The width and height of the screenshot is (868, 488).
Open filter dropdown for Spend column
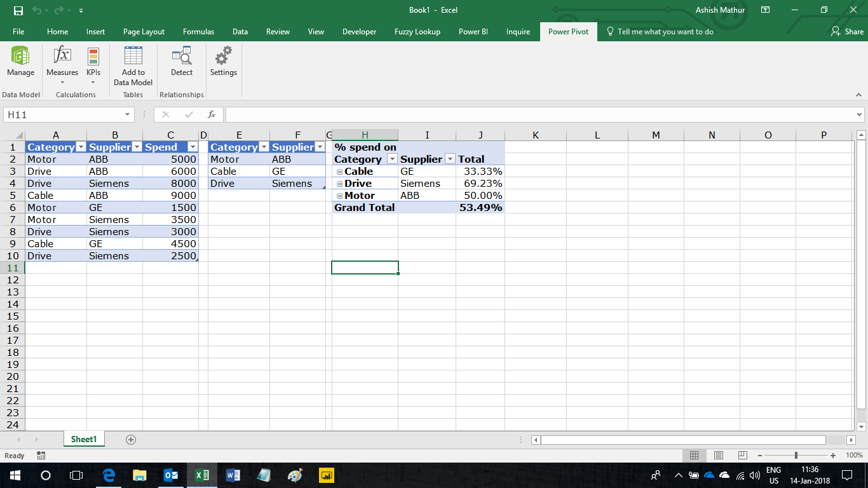(x=193, y=147)
